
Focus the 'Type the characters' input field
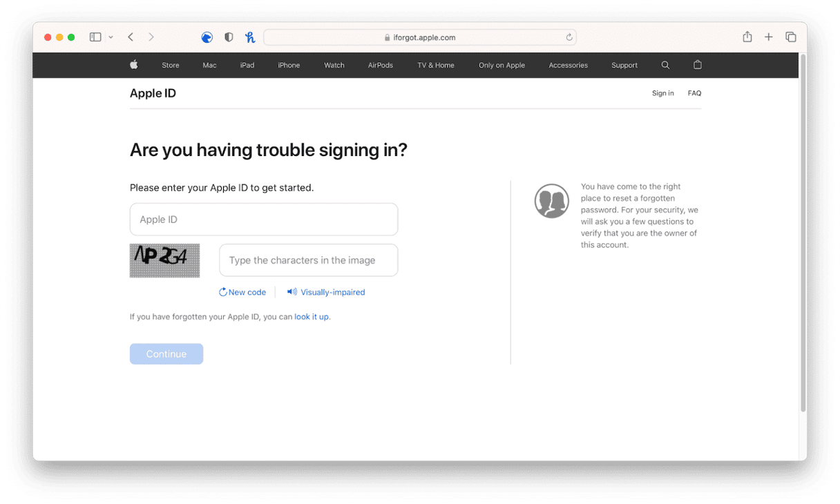click(309, 260)
